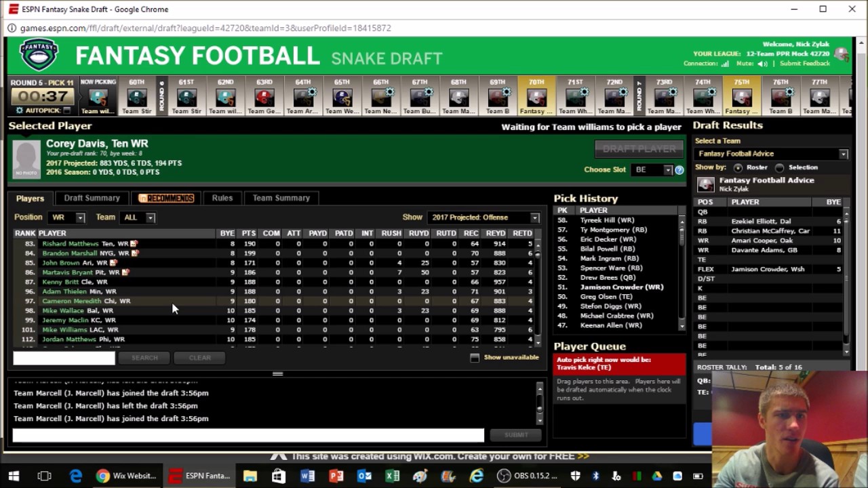Select the 63RD pick Team Ge helmet
The width and height of the screenshot is (868, 488).
point(264,98)
